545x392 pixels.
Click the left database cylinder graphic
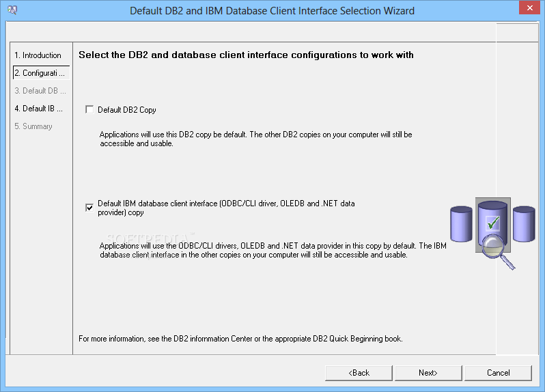pos(461,224)
